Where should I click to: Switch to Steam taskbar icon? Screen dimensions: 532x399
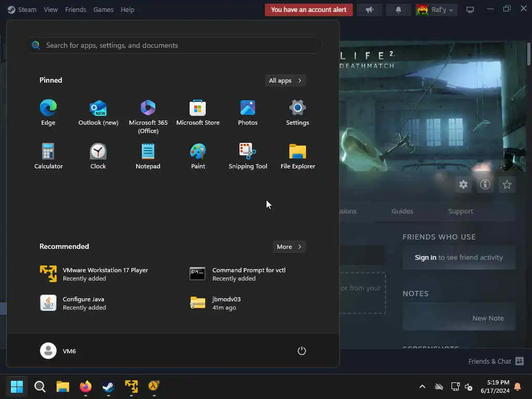(108, 386)
